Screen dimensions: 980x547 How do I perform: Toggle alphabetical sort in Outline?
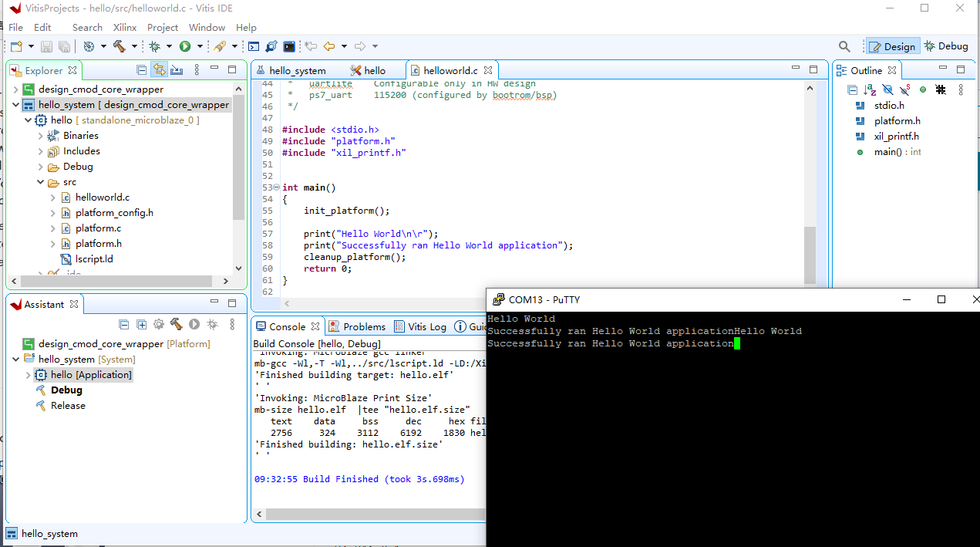point(870,89)
